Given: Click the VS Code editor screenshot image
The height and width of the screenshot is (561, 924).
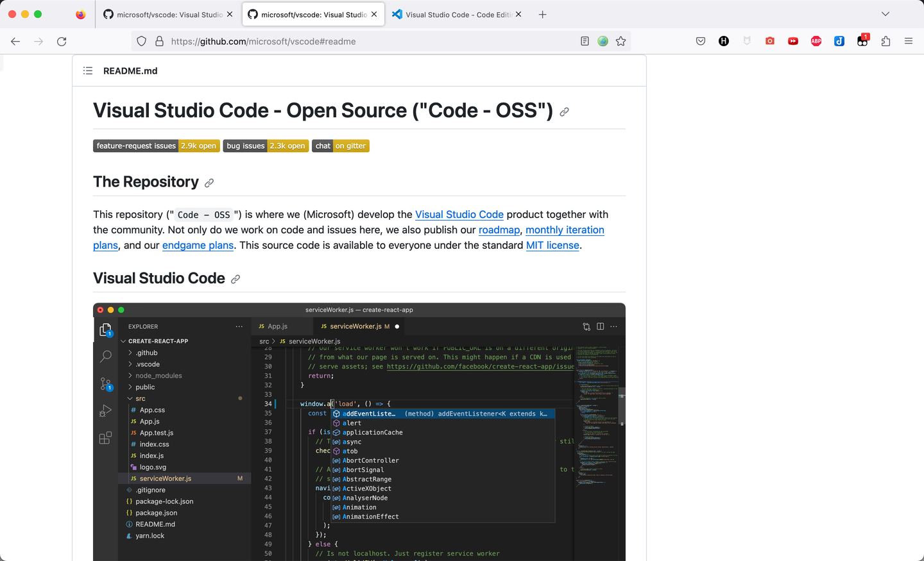Looking at the screenshot, I should 359,431.
